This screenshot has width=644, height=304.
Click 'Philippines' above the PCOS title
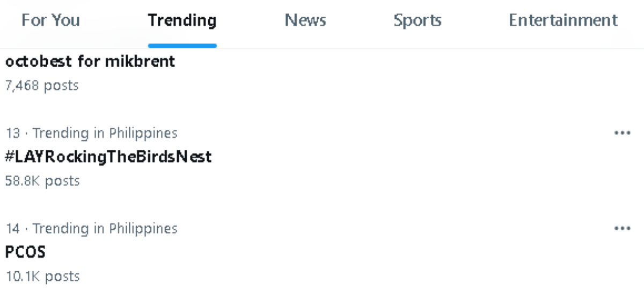[x=143, y=228]
